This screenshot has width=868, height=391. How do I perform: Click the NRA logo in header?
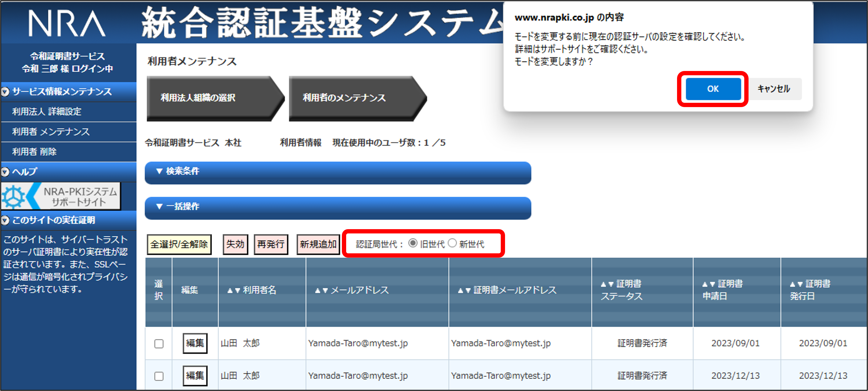pos(66,23)
